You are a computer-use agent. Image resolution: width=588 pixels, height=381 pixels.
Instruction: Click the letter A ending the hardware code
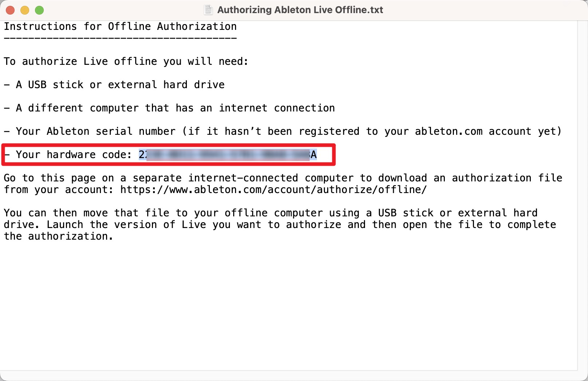coord(314,155)
